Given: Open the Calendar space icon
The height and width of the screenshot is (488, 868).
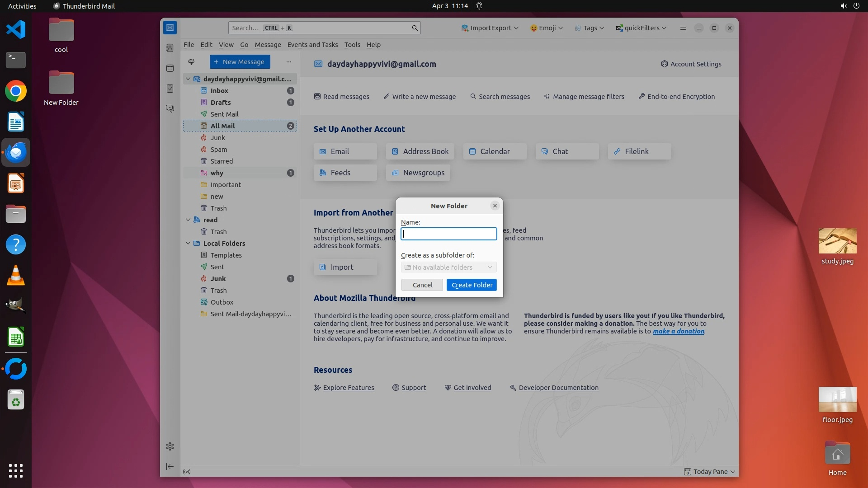Looking at the screenshot, I should pos(170,68).
